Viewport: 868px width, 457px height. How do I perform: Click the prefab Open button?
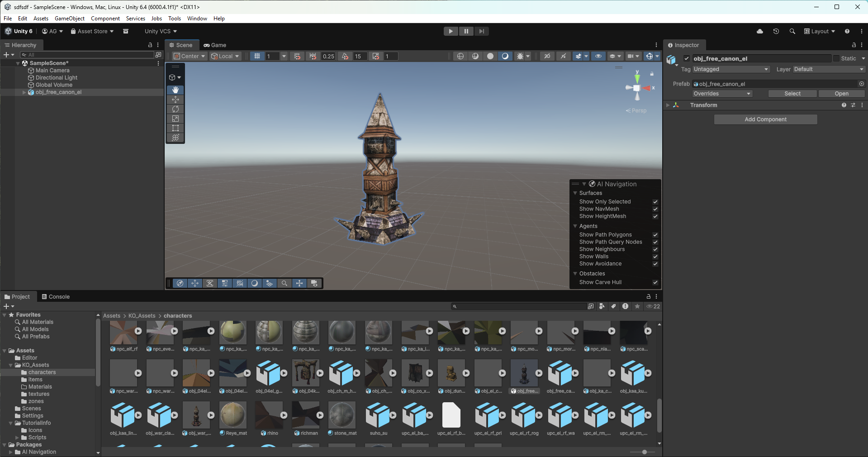click(841, 94)
